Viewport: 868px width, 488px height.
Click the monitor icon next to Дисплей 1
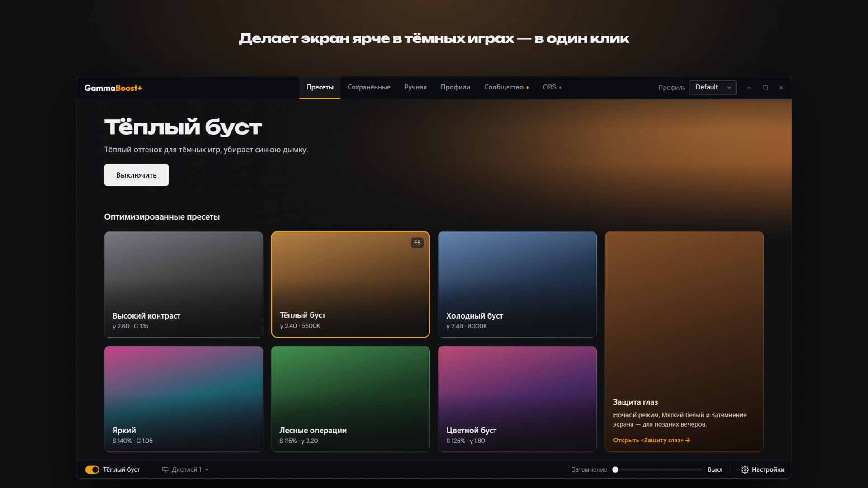(x=165, y=469)
